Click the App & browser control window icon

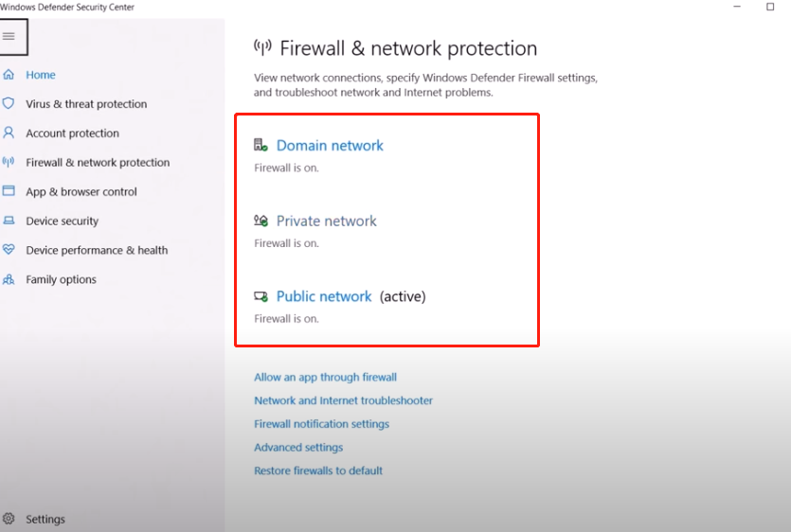[9, 190]
